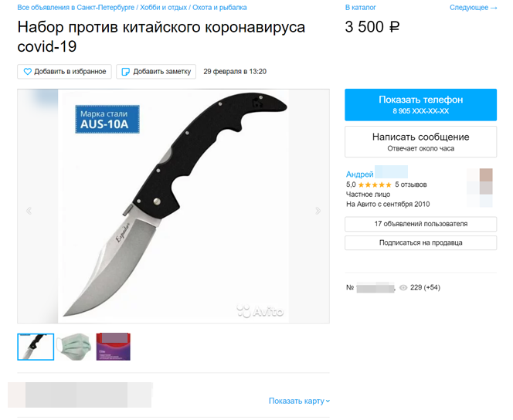The width and height of the screenshot is (513, 420).
Task: Click the note icon on Добавить заметку
Action: (126, 72)
